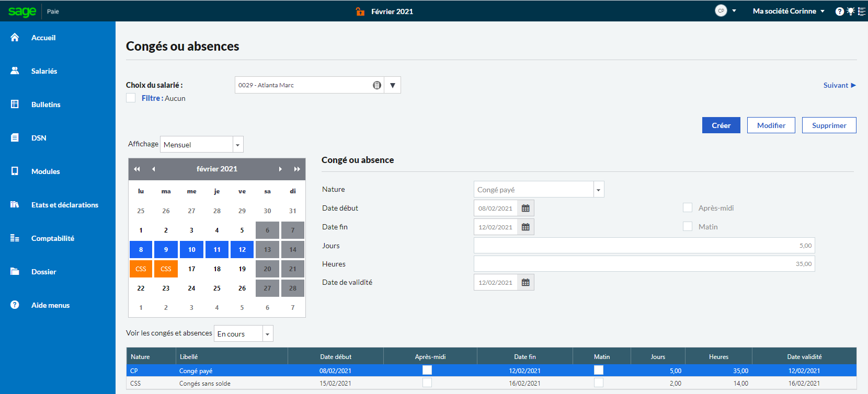Open the Bulletins menu

tap(46, 105)
